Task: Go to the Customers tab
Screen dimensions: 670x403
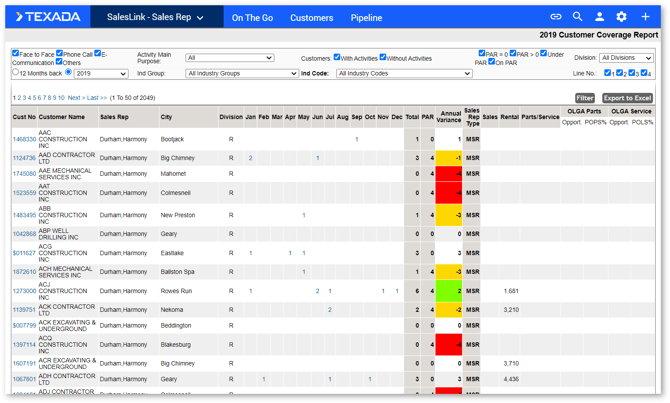Action: (311, 18)
